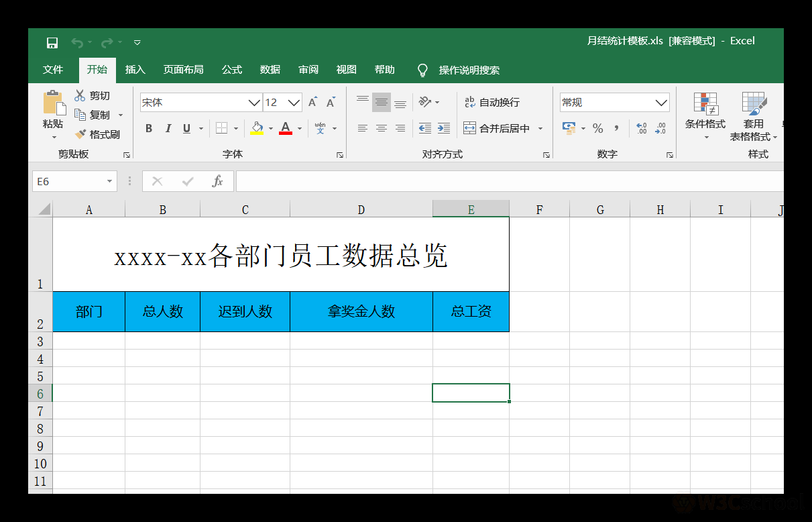Image resolution: width=812 pixels, height=522 pixels.
Task: Open the 对齐方式 group dialog launcher
Action: point(546,155)
